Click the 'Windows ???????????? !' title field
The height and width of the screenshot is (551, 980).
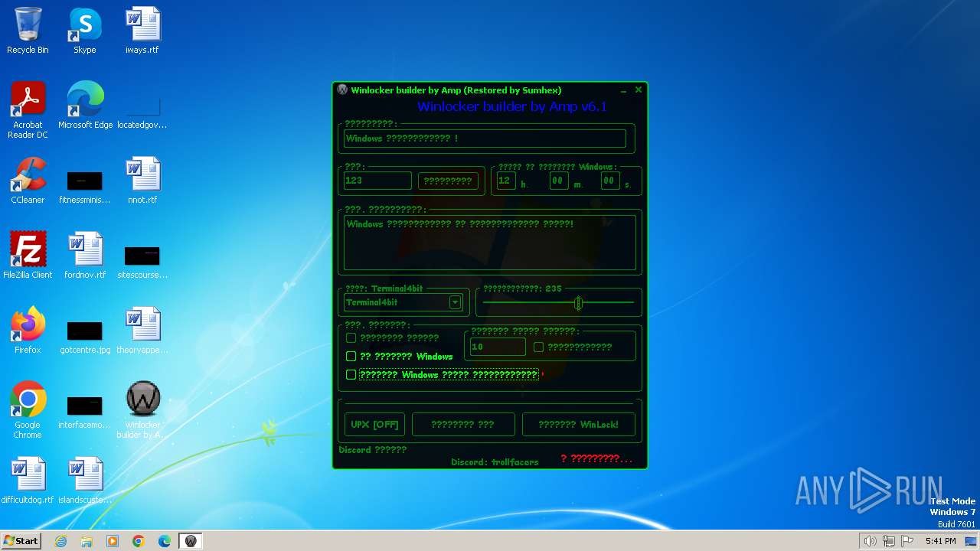[x=485, y=139]
